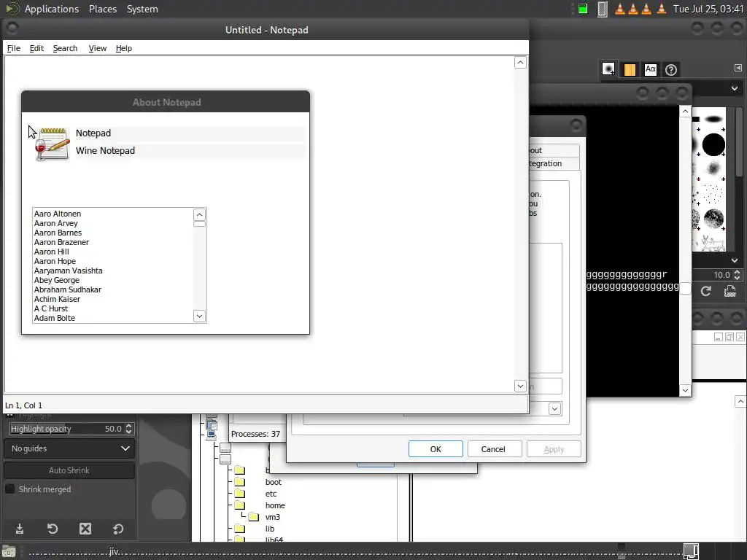Click the green system monitor tray icon
The width and height of the screenshot is (747, 560).
click(x=583, y=9)
